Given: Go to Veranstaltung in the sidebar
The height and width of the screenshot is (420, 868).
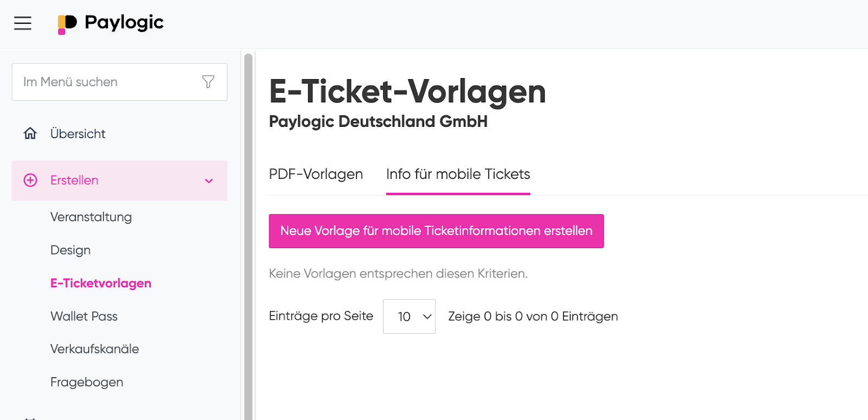Looking at the screenshot, I should point(91,217).
